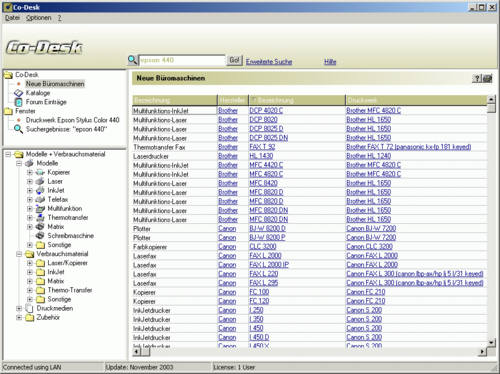Select Neue Büromaschinen in the tree
Viewport: 500px width, 374px height.
pos(55,84)
